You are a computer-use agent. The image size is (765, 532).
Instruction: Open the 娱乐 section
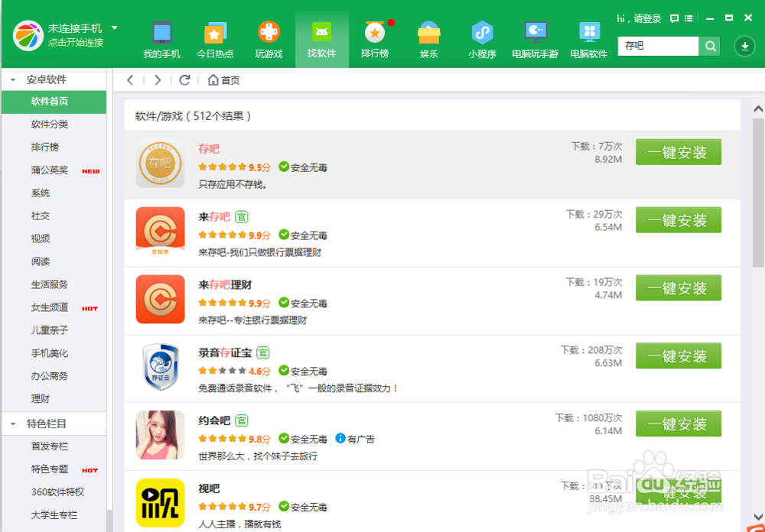[x=429, y=40]
